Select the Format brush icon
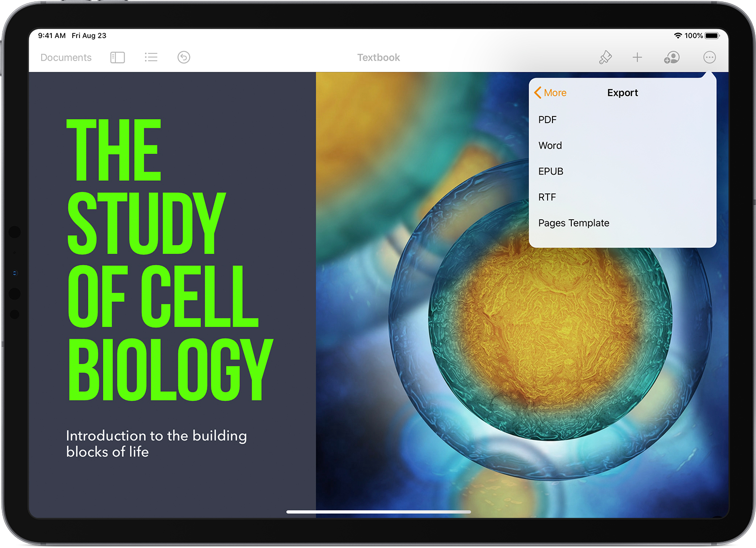756x548 pixels. point(605,57)
